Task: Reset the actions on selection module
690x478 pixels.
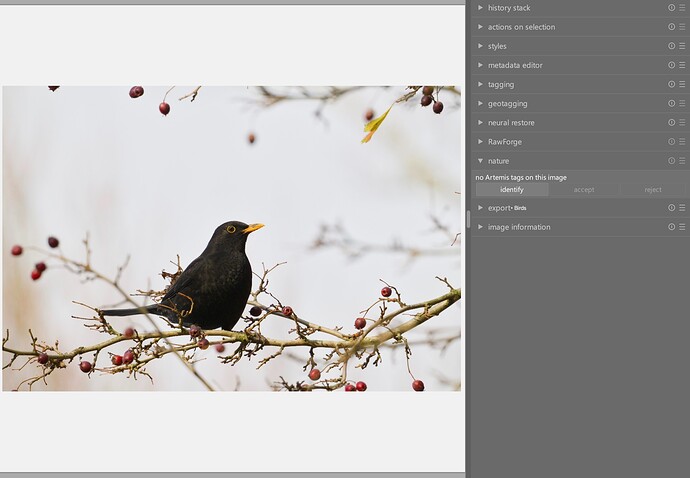Action: pos(672,27)
